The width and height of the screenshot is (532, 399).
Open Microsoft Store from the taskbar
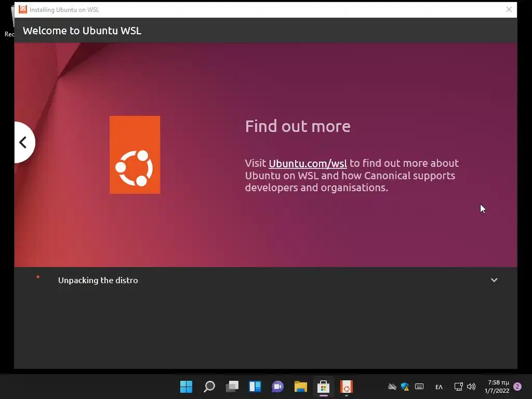[x=323, y=387]
